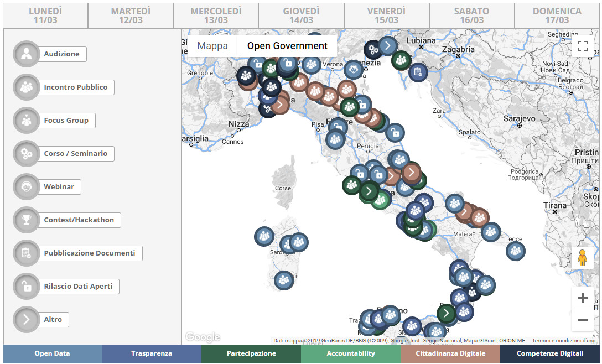
Task: Show events for Sabato 16/03
Action: [x=472, y=15]
